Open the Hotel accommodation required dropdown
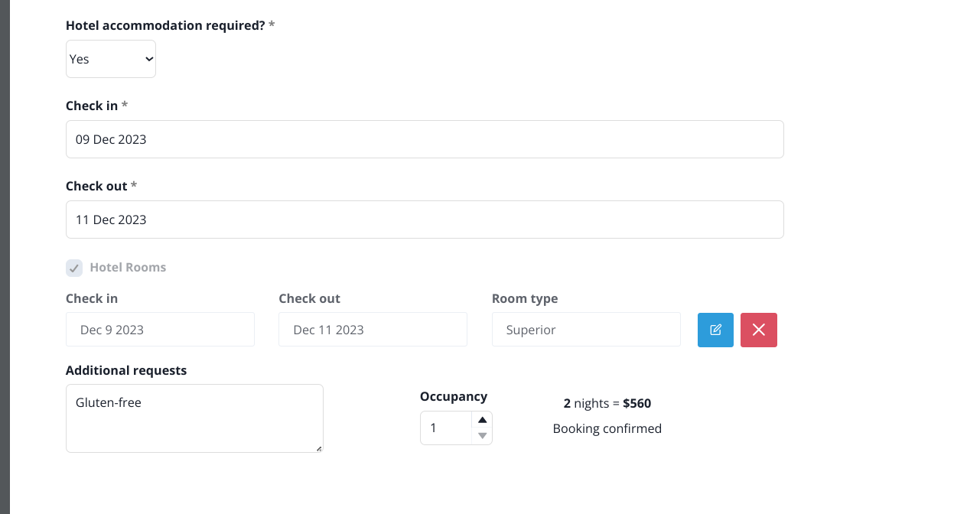Viewport: 980px width, 514px height. pyautogui.click(x=111, y=59)
